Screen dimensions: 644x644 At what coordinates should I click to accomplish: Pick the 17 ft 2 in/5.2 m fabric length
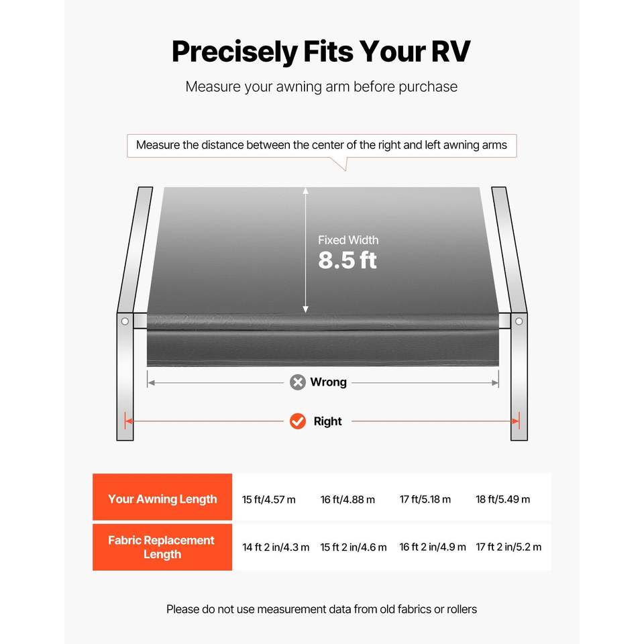coord(508,547)
